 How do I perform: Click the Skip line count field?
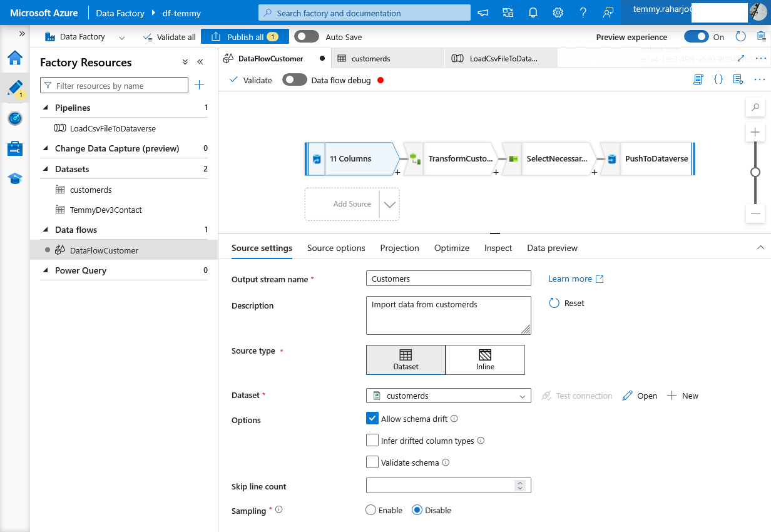449,485
